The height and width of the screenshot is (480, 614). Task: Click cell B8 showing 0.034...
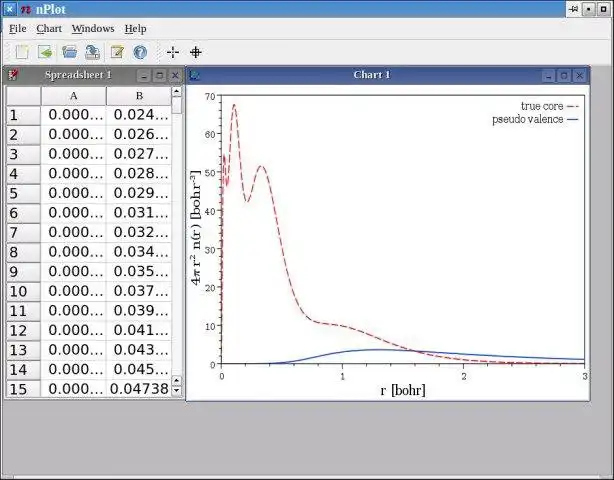click(x=139, y=252)
